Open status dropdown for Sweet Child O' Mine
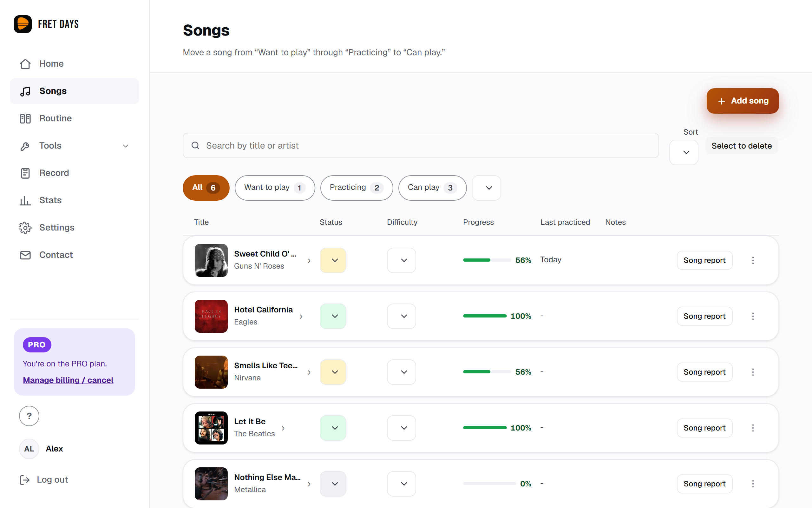Image resolution: width=812 pixels, height=508 pixels. click(333, 260)
